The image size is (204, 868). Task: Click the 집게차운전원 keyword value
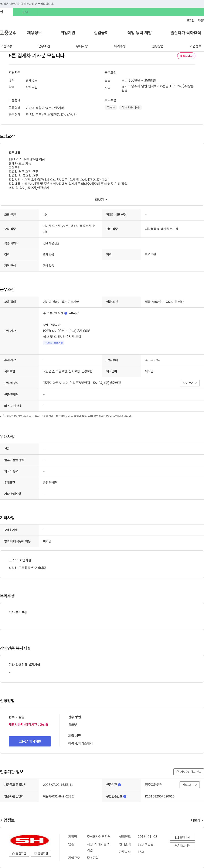pos(51,243)
